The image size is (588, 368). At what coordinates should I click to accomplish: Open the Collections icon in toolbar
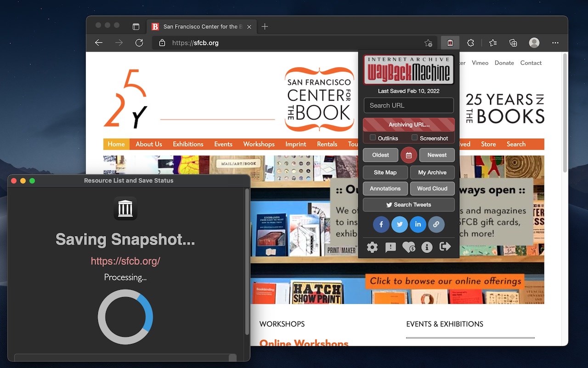(x=513, y=43)
